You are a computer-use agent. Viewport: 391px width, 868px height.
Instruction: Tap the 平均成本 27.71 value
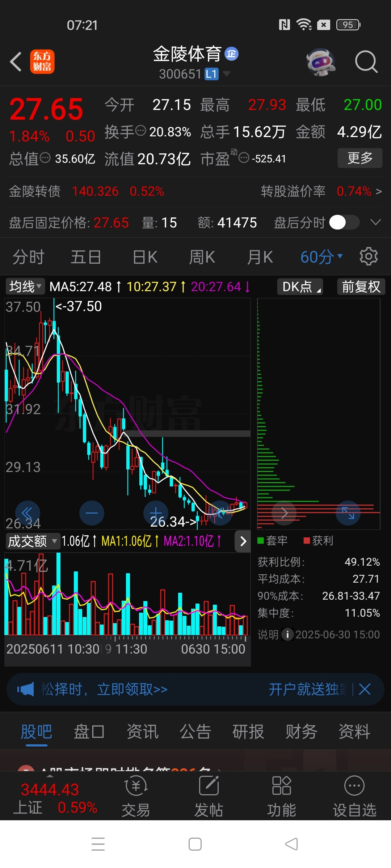pos(366,579)
